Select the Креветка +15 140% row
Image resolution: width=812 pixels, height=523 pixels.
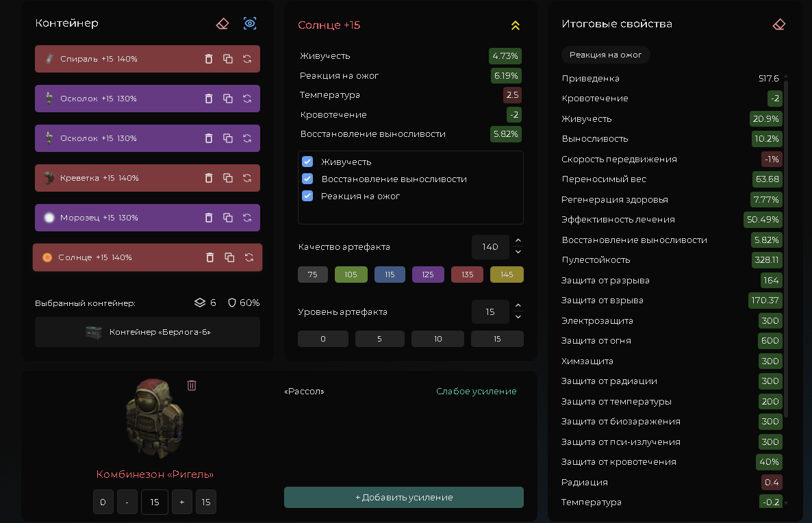tap(148, 178)
